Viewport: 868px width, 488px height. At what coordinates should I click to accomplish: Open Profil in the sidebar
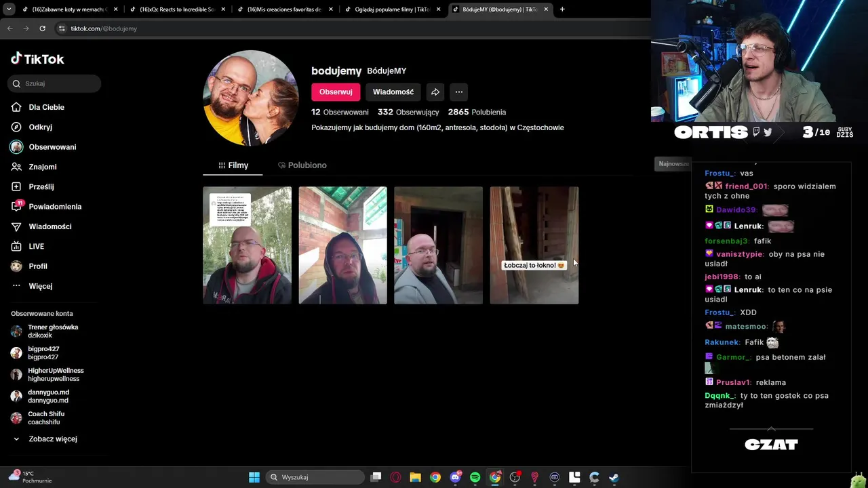tap(37, 266)
